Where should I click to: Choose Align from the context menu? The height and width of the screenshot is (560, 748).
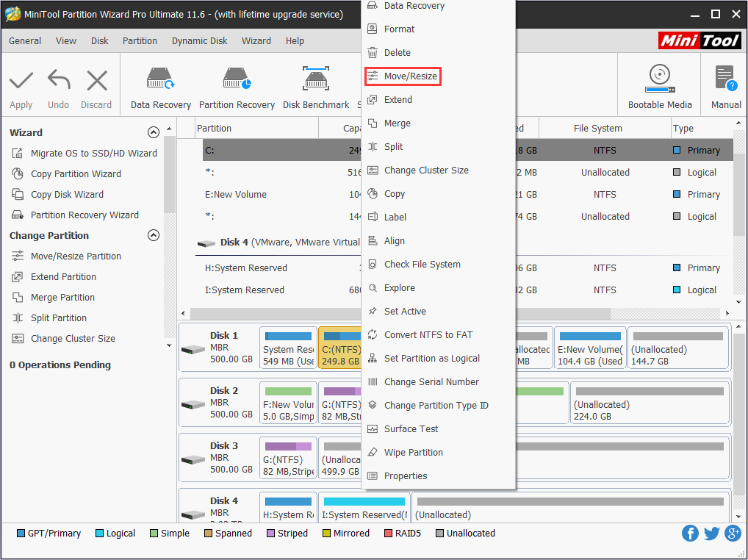(x=439, y=241)
